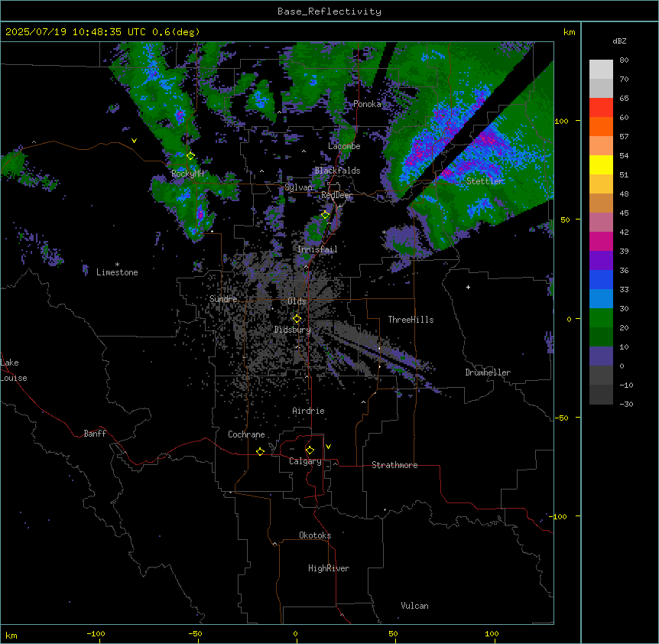Viewport: 659px width, 644px height.
Task: Click the Vulcan label
Action: pyautogui.click(x=415, y=606)
